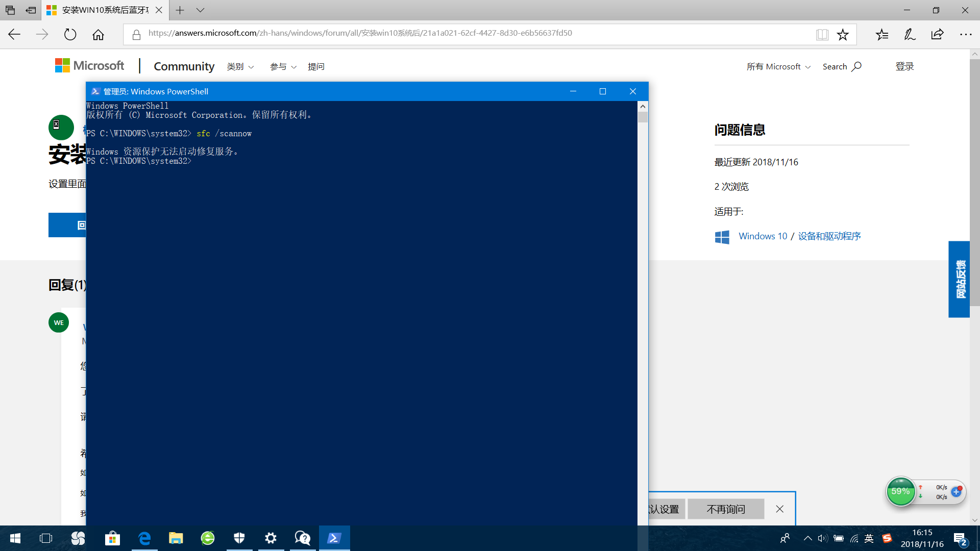Viewport: 980px width, 551px height.
Task: Go back in Edge browser
Action: (14, 34)
